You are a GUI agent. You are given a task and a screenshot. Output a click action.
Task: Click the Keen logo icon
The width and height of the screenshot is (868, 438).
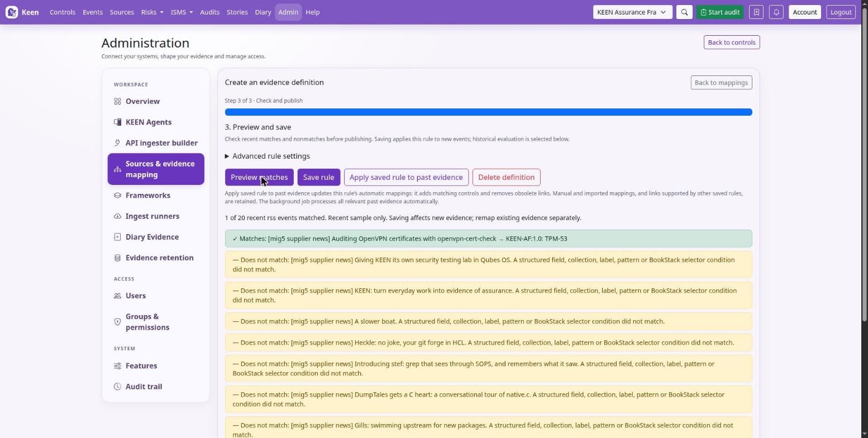(x=12, y=12)
